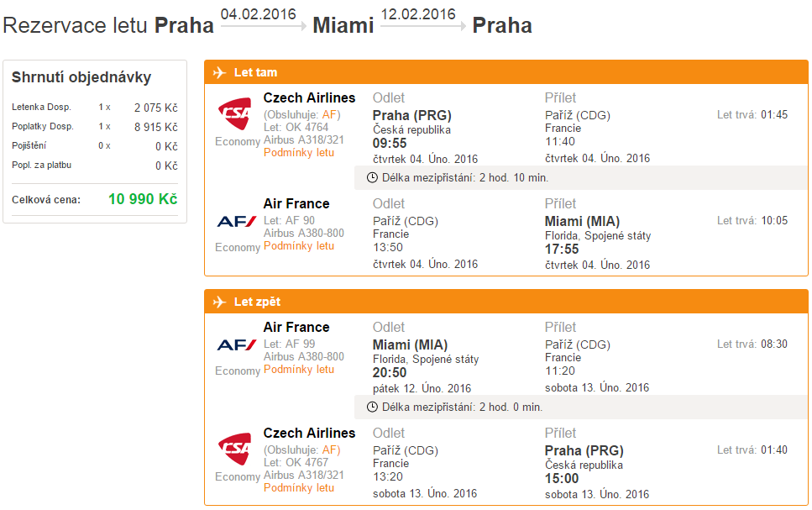Select the Let zpět section header
The height and width of the screenshot is (510, 812).
[506, 302]
